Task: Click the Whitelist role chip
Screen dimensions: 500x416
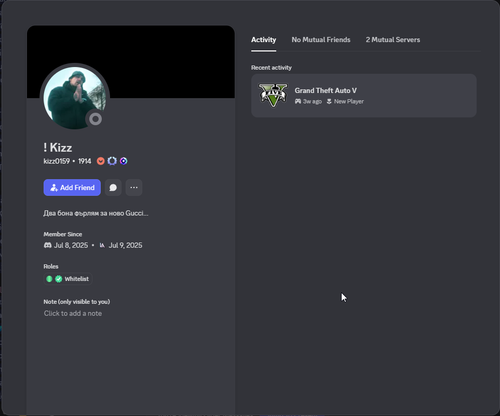Action: click(68, 279)
